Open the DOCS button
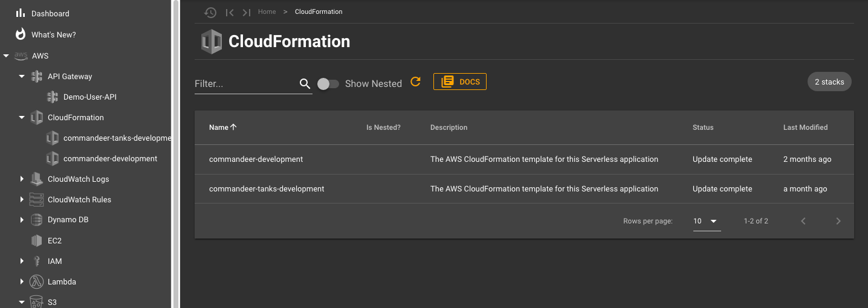 point(460,82)
